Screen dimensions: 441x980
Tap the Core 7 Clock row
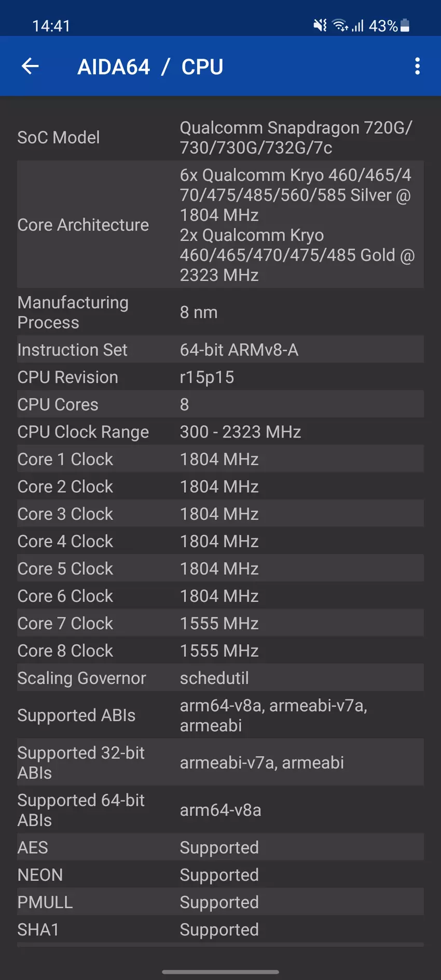tap(220, 623)
